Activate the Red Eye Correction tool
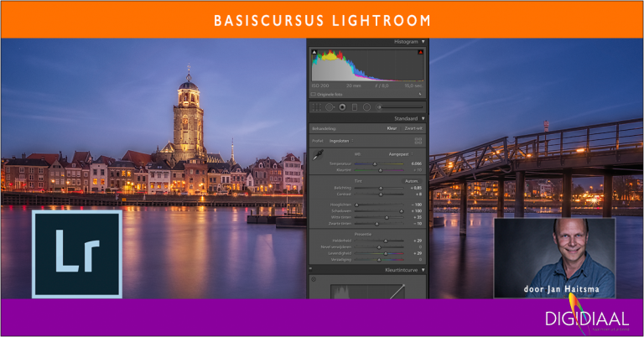The width and height of the screenshot is (644, 337). click(x=342, y=107)
